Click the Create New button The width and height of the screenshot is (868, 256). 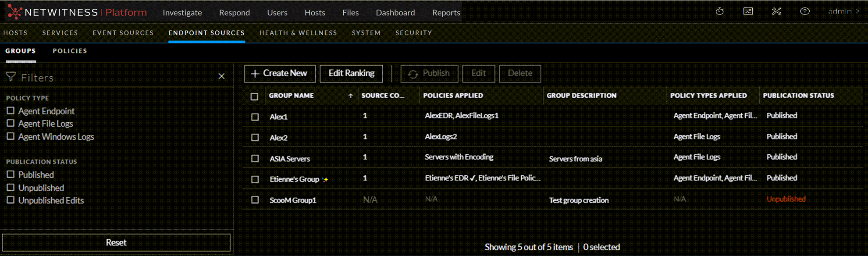tap(280, 73)
